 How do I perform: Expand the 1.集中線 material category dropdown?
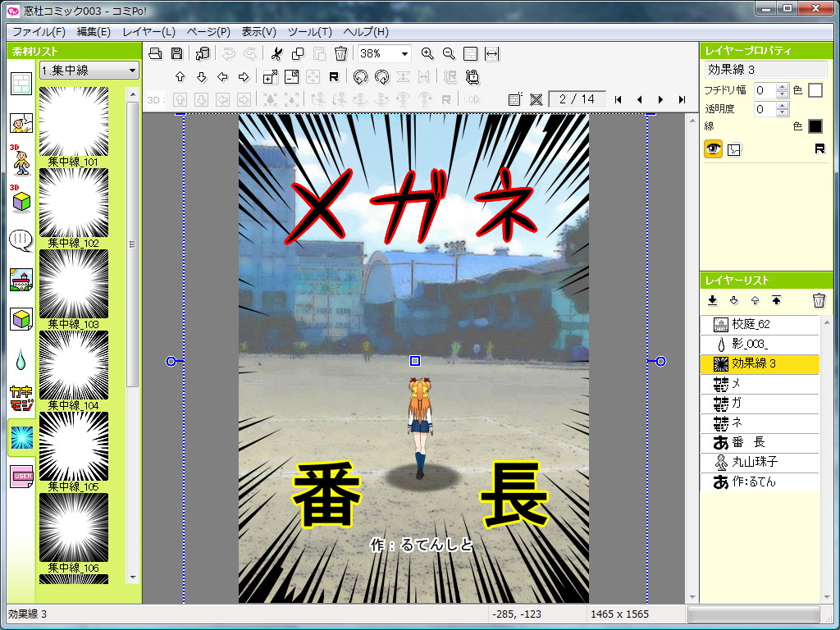[132, 71]
